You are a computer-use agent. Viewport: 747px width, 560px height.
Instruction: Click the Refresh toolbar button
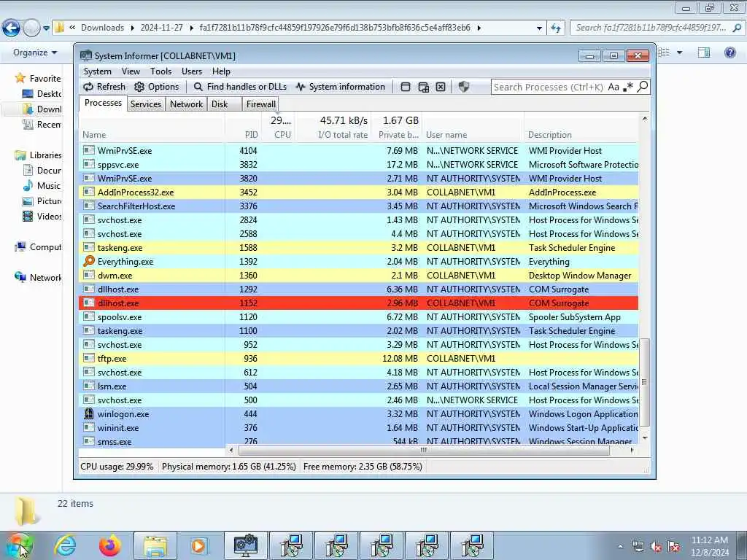point(104,87)
